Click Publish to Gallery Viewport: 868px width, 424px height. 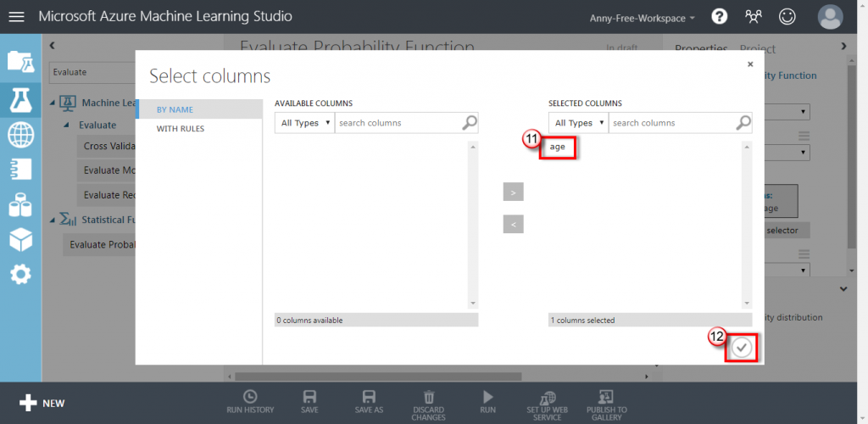tap(607, 405)
